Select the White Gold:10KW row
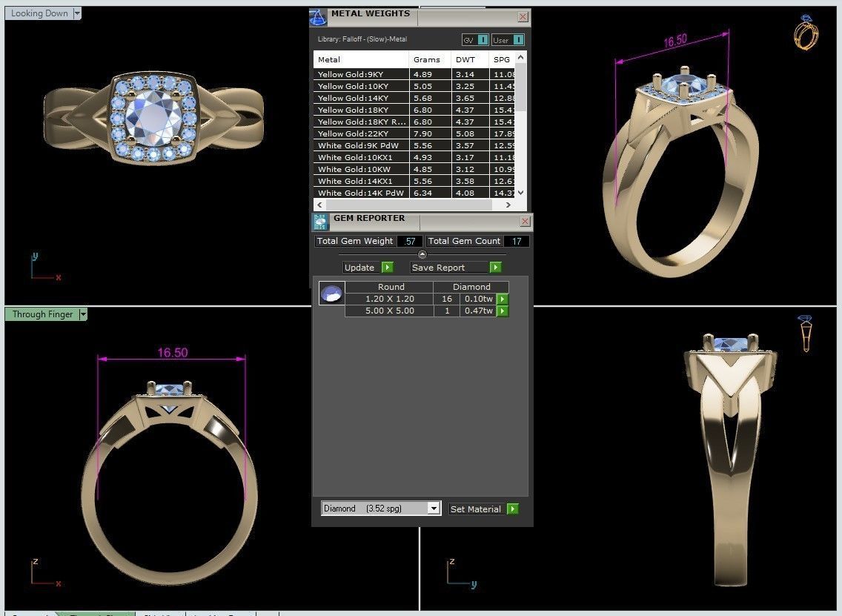Screen dimensions: 842x616 tap(414, 169)
